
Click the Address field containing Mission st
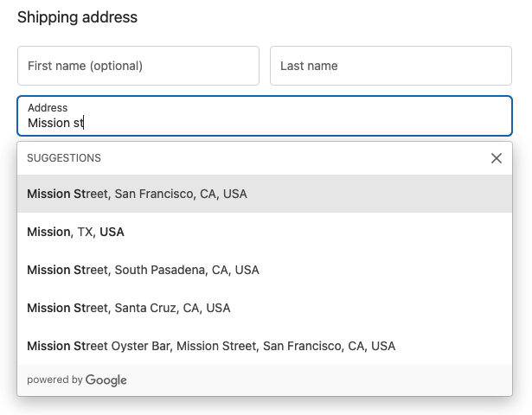(265, 116)
